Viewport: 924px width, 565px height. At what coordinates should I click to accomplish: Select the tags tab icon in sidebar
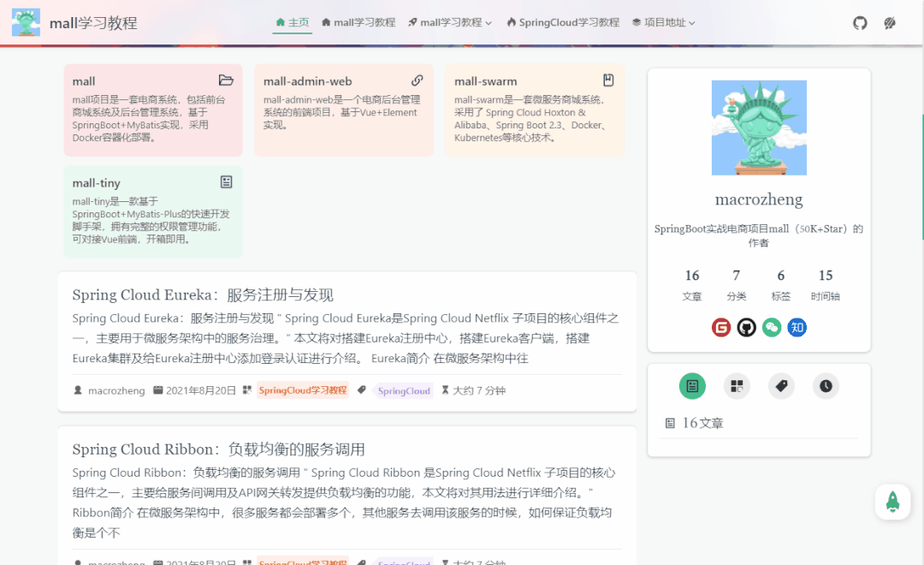(x=781, y=386)
